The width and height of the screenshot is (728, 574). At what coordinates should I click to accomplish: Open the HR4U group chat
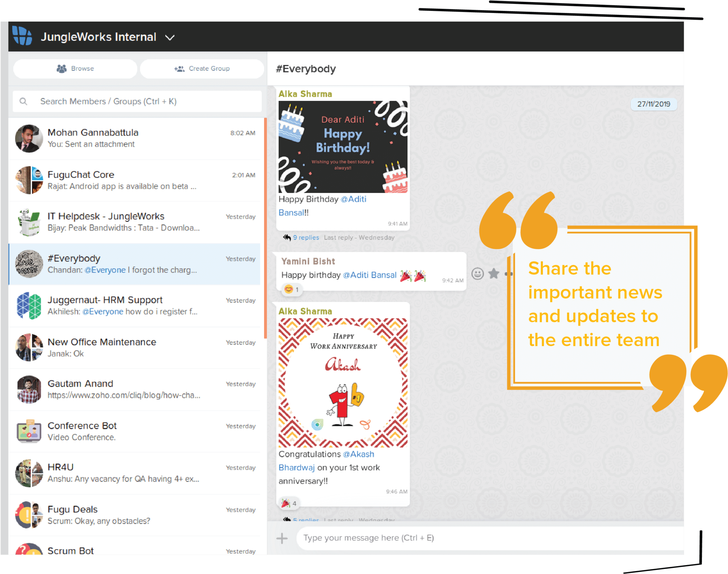pos(134,473)
